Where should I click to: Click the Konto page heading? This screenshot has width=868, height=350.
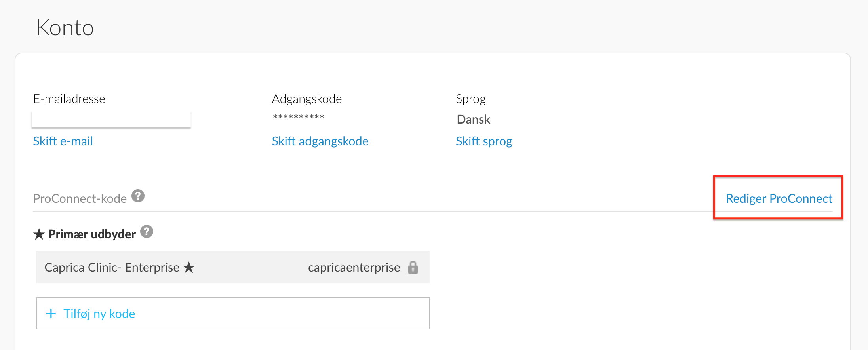[x=65, y=28]
